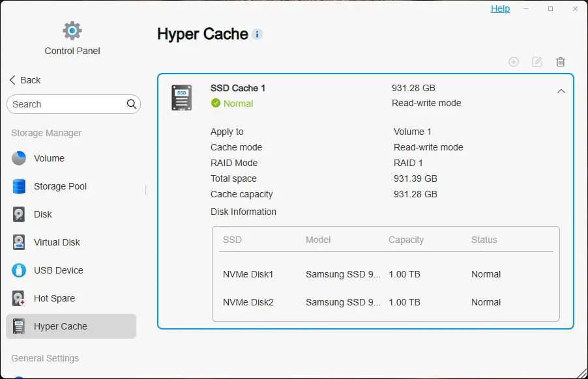Click the search magnifier icon
Screen dimensions: 588x379
click(x=132, y=104)
